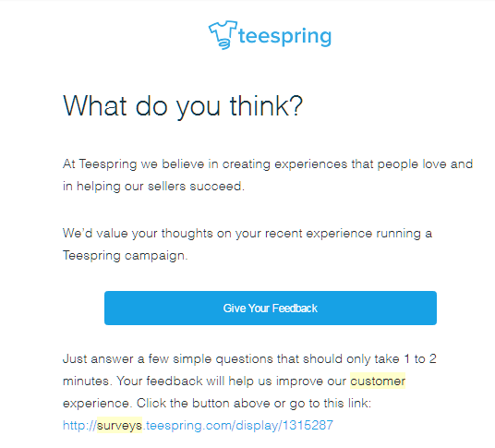495x448 pixels.
Task: Select the word "Feedback" on the blue button
Action: point(295,309)
